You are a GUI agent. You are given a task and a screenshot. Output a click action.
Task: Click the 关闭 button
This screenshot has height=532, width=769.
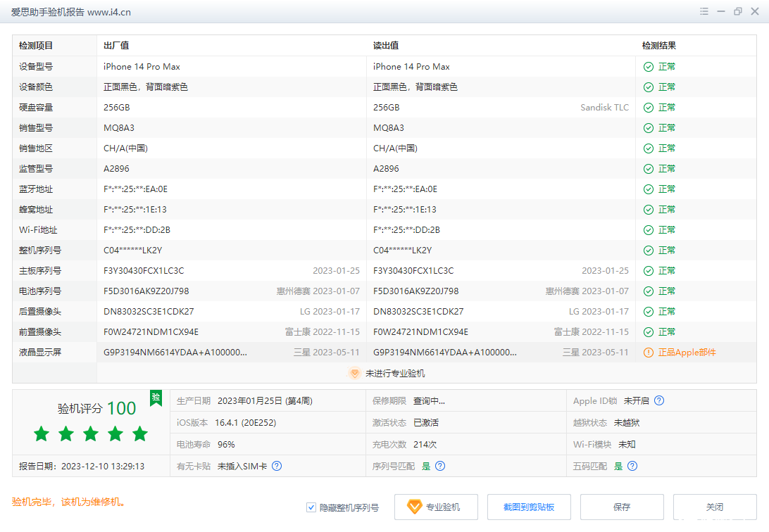[x=715, y=507]
